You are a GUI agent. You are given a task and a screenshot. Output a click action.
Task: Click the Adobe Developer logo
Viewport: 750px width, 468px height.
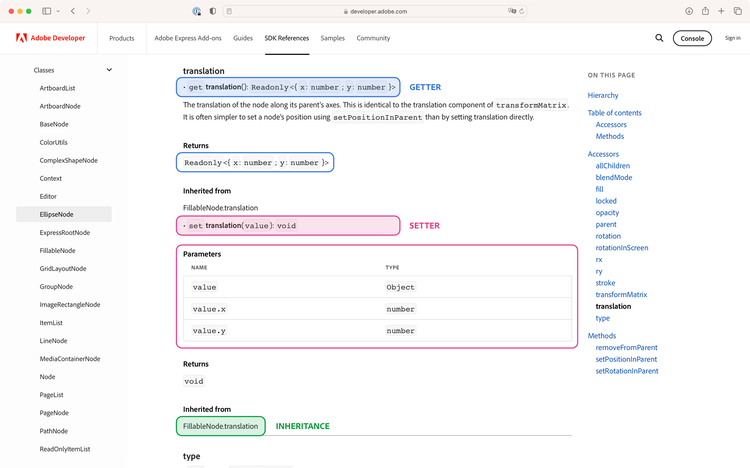coord(50,38)
